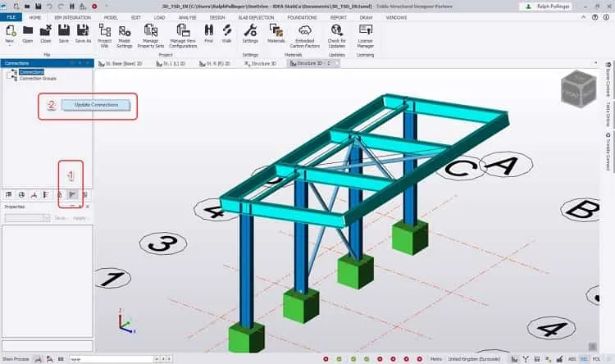The image size is (615, 364).
Task: Create a new project with New icon
Action: [10, 34]
